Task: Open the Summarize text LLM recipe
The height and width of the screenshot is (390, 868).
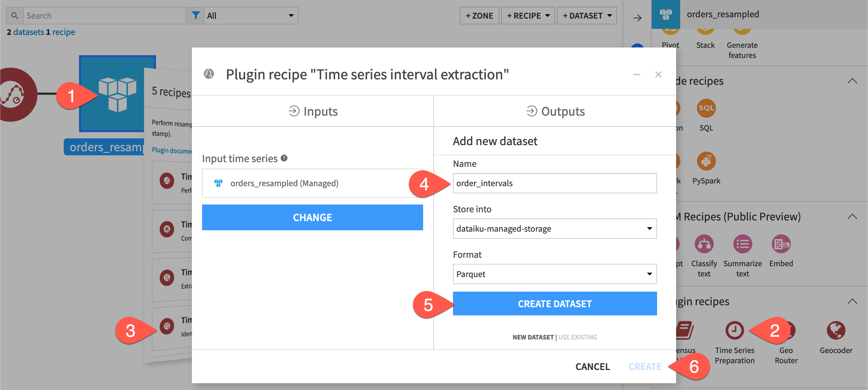Action: click(743, 244)
